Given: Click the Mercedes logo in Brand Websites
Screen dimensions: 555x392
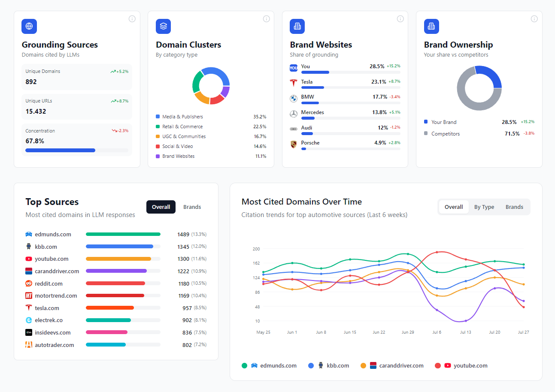Looking at the screenshot, I should point(294,114).
